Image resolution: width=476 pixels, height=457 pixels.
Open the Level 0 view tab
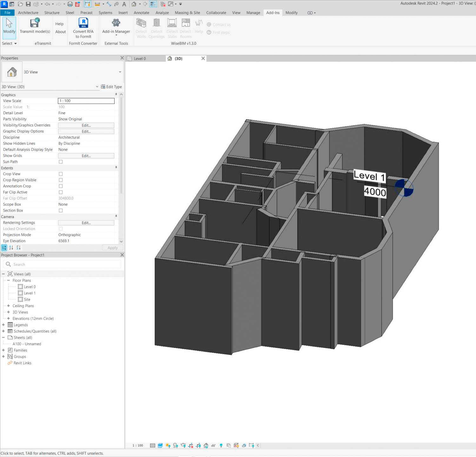pos(140,58)
